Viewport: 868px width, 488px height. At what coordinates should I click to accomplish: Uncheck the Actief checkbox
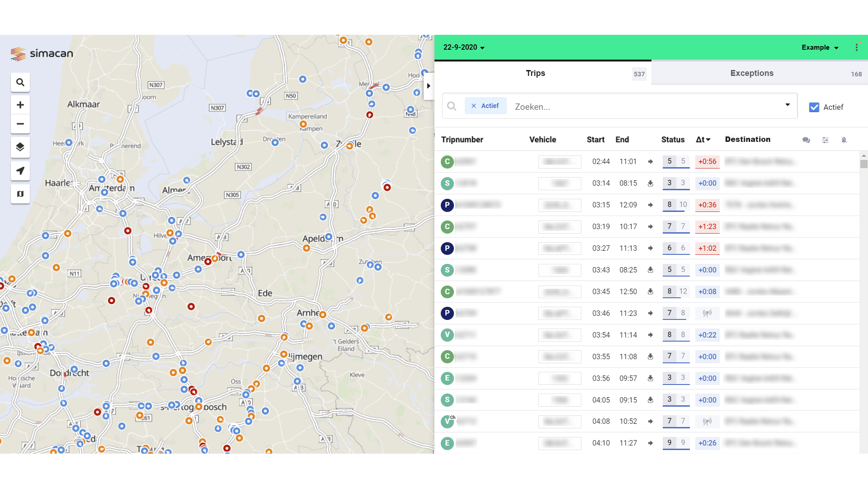[814, 107]
